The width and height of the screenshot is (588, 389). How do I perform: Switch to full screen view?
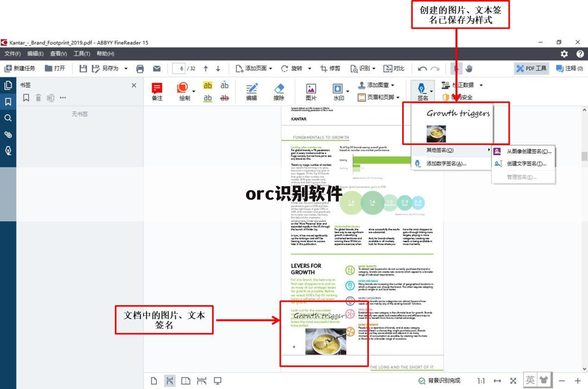pos(217,381)
